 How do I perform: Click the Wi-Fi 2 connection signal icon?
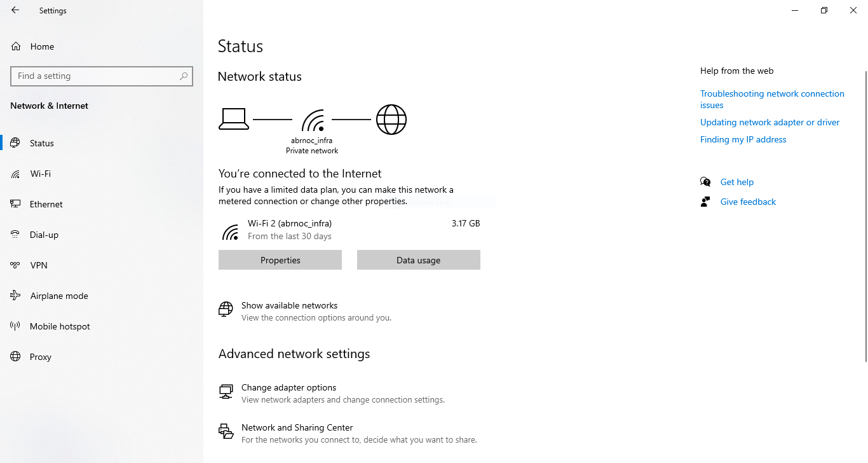[230, 231]
